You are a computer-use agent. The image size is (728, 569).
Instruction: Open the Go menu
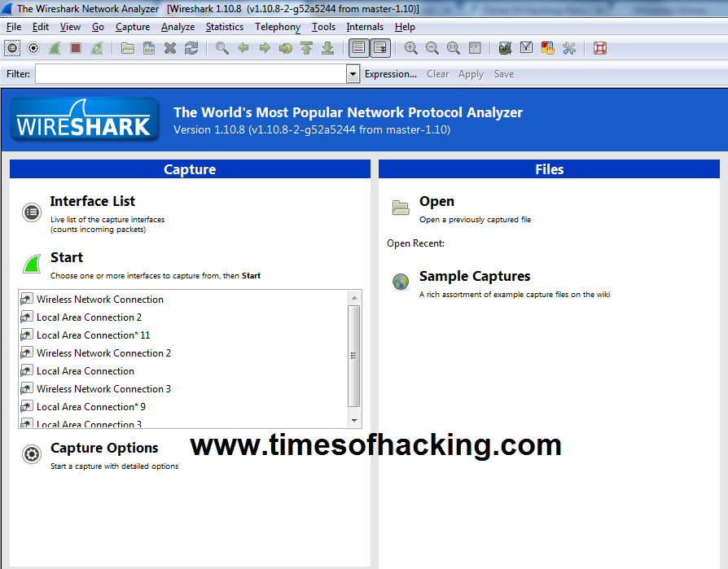pyautogui.click(x=98, y=27)
